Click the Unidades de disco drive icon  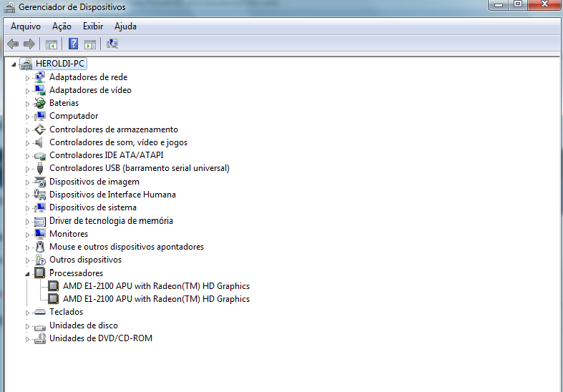[40, 326]
